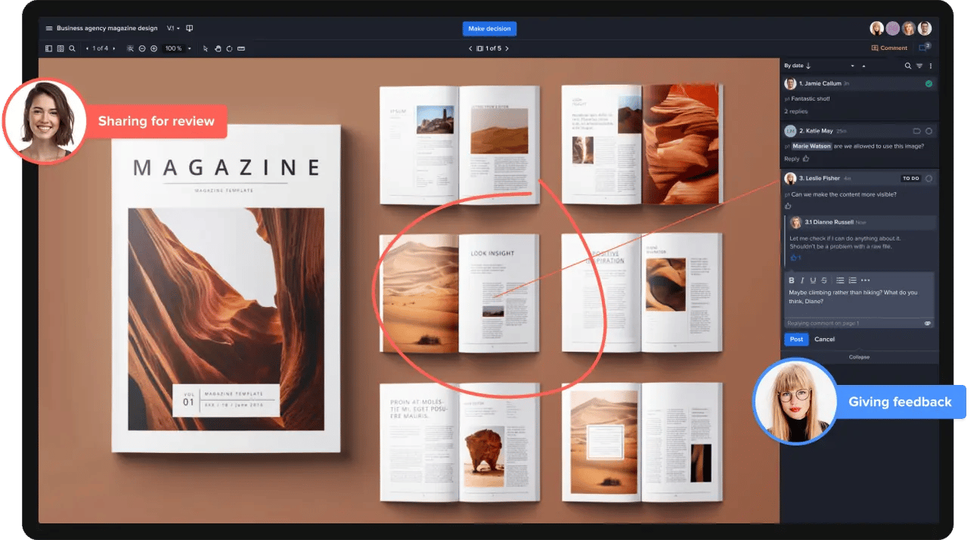The width and height of the screenshot is (980, 540).
Task: Click the zoom in plus icon
Action: [x=154, y=48]
